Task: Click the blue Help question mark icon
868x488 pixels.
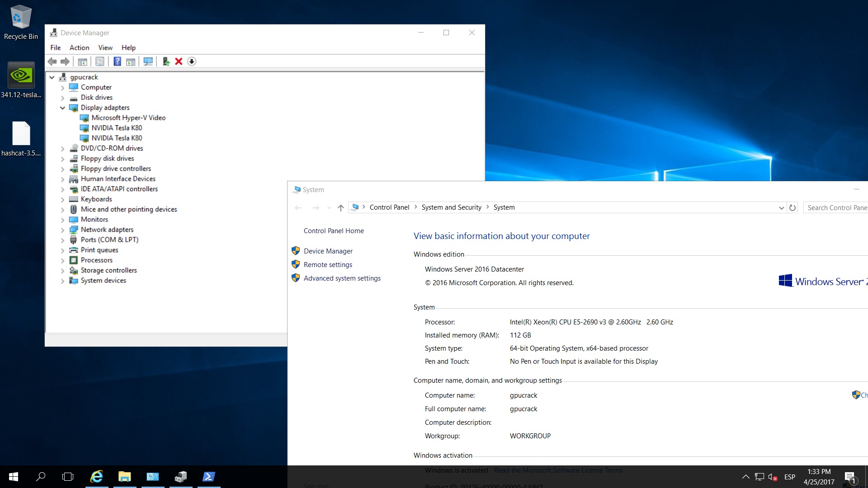Action: [117, 61]
